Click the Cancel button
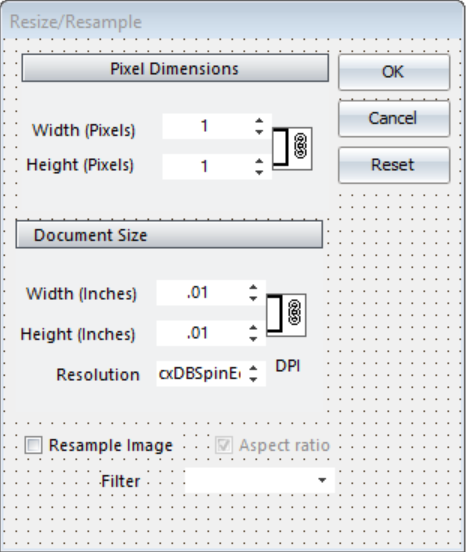 click(x=394, y=118)
